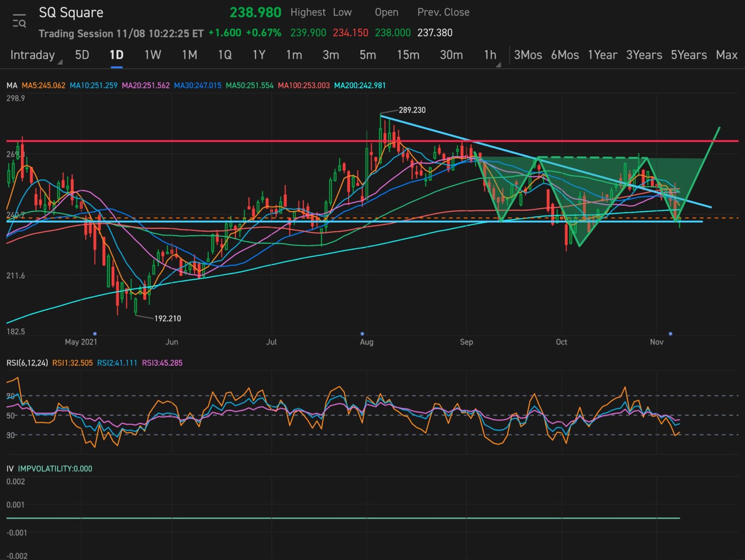Switch to the 1W chart tab
Viewport: 745px width, 560px height.
153,55
